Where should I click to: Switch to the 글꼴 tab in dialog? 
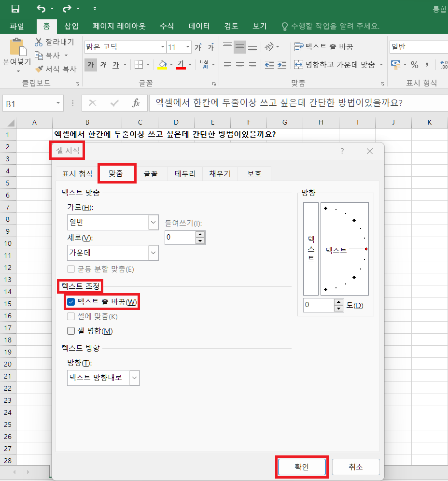(x=151, y=173)
